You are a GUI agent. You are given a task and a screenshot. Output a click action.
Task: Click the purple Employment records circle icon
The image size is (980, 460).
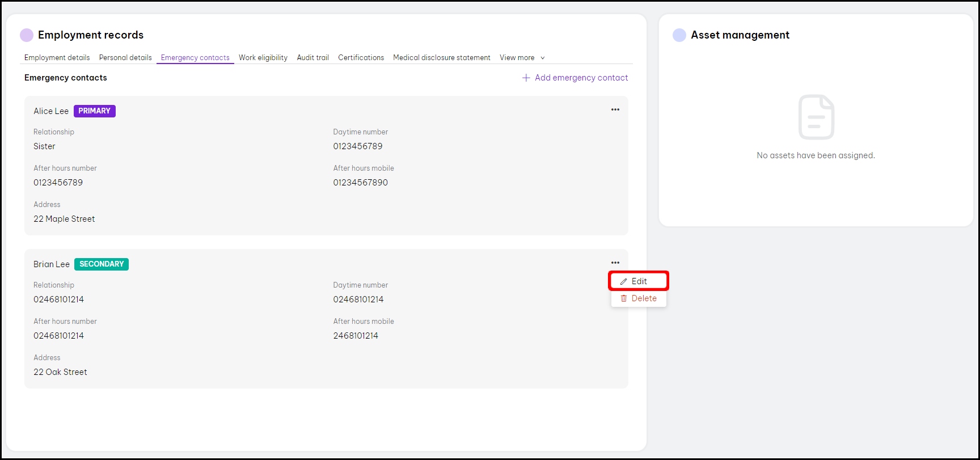coord(27,35)
